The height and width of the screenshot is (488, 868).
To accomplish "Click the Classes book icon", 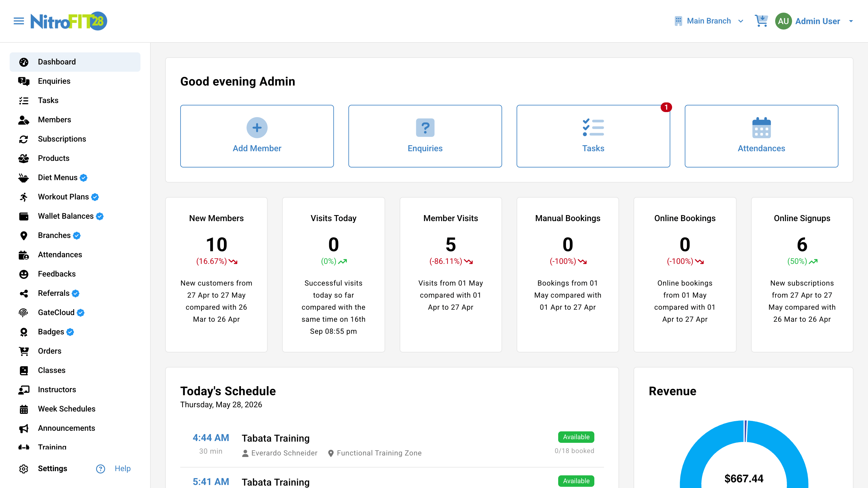I will [24, 371].
